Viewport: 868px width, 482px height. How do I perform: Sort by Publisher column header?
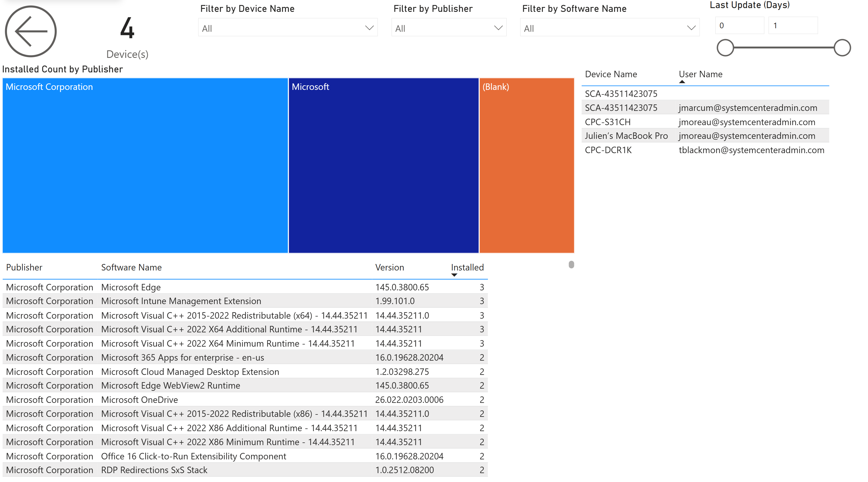pos(24,268)
